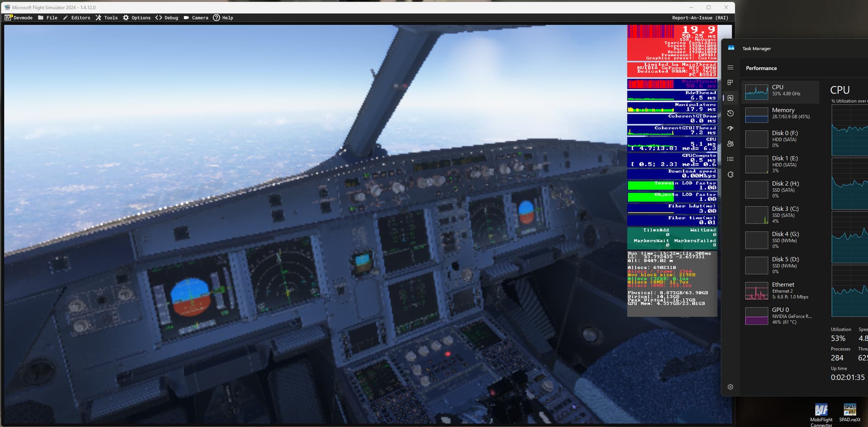This screenshot has width=868, height=427.
Task: Open Task Manager App history icon
Action: click(x=730, y=113)
